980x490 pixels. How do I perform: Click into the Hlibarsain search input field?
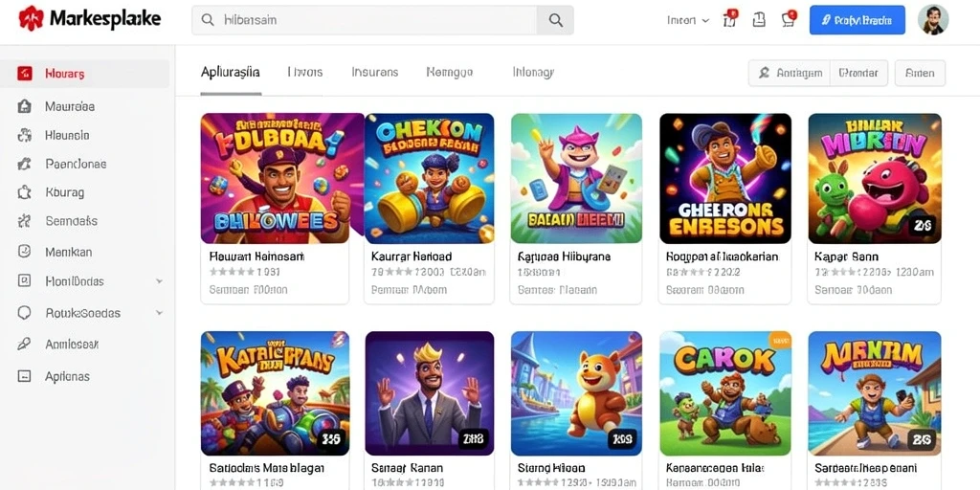tap(377, 20)
